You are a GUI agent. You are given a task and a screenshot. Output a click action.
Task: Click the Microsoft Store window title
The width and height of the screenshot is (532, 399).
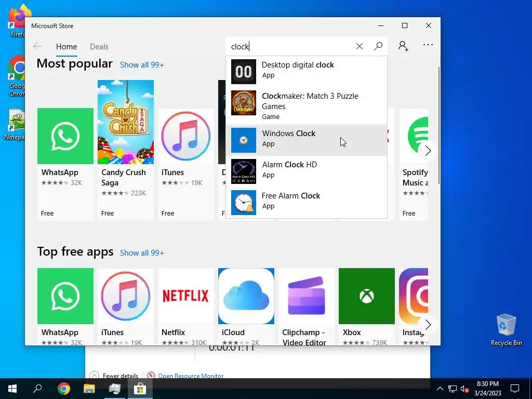coord(52,26)
